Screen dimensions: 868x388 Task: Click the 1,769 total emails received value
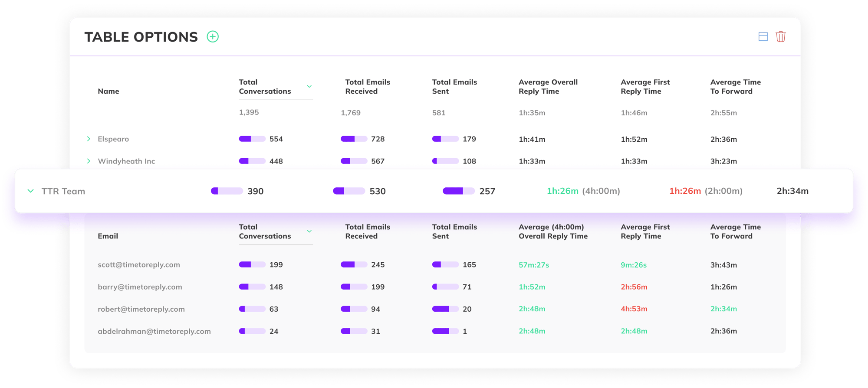[x=351, y=113]
